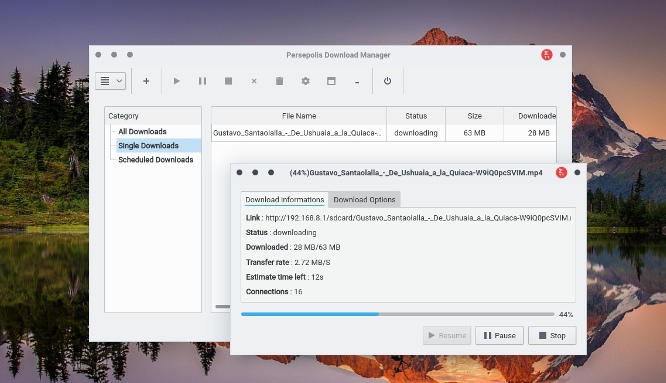This screenshot has height=383, width=666.
Task: Resume download with toolbar play icon
Action: click(177, 81)
